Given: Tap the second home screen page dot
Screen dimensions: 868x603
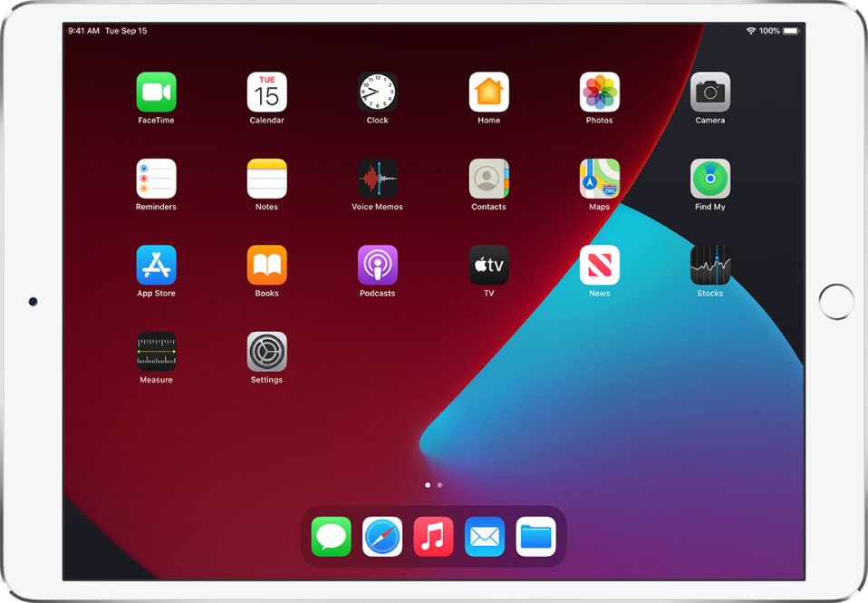Looking at the screenshot, I should (440, 485).
